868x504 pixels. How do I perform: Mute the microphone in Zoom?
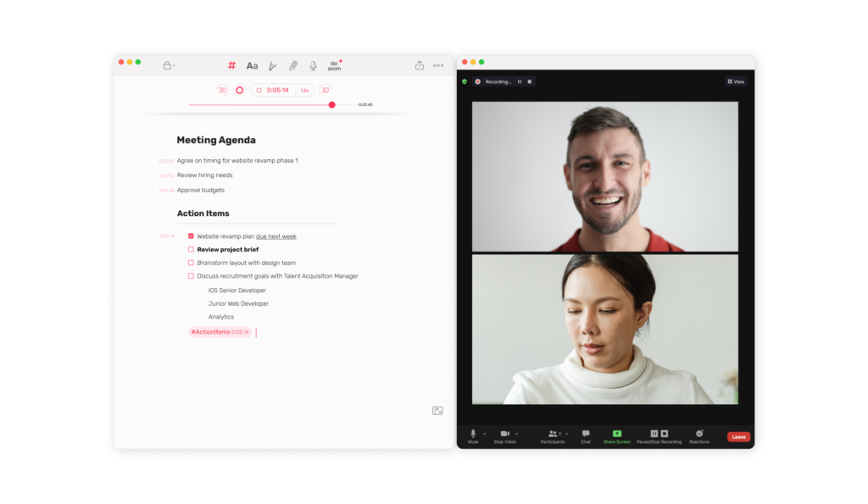[x=473, y=436]
